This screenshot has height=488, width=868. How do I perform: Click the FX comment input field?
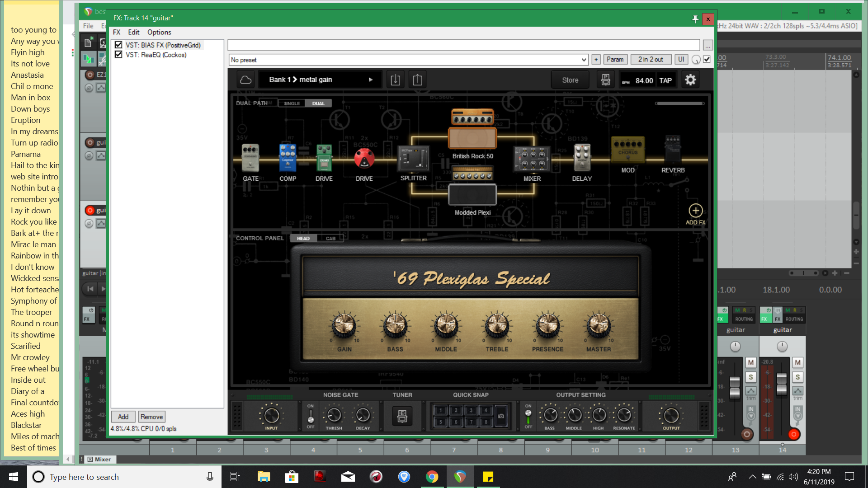click(464, 45)
